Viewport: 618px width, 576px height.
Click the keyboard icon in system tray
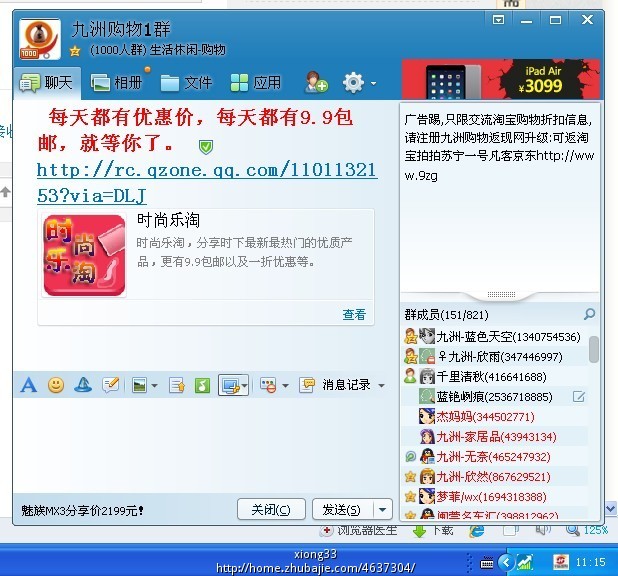(x=487, y=563)
